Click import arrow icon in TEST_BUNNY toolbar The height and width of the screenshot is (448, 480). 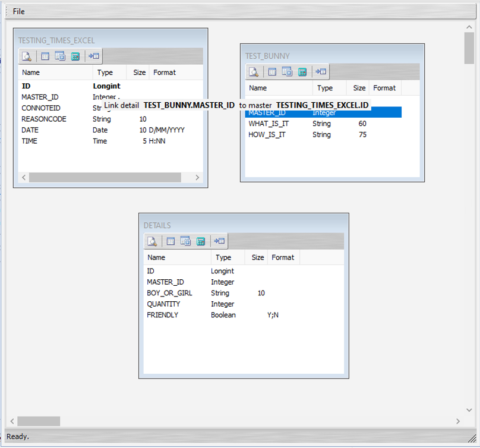coord(321,72)
